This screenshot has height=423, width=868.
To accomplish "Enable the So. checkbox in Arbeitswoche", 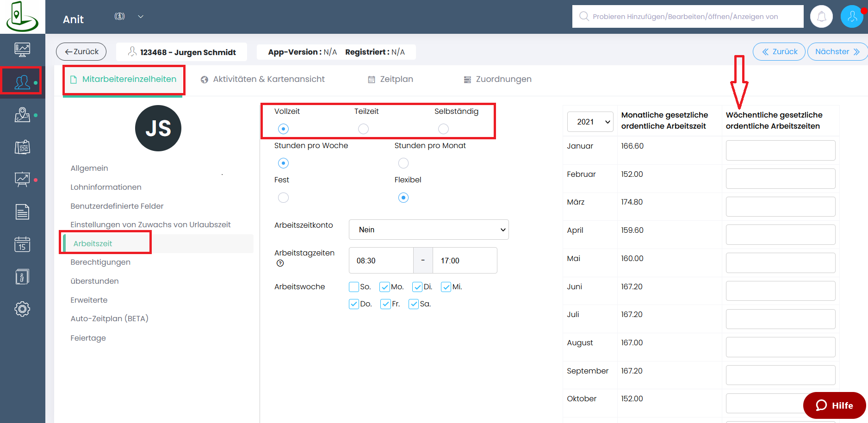I will tap(354, 287).
